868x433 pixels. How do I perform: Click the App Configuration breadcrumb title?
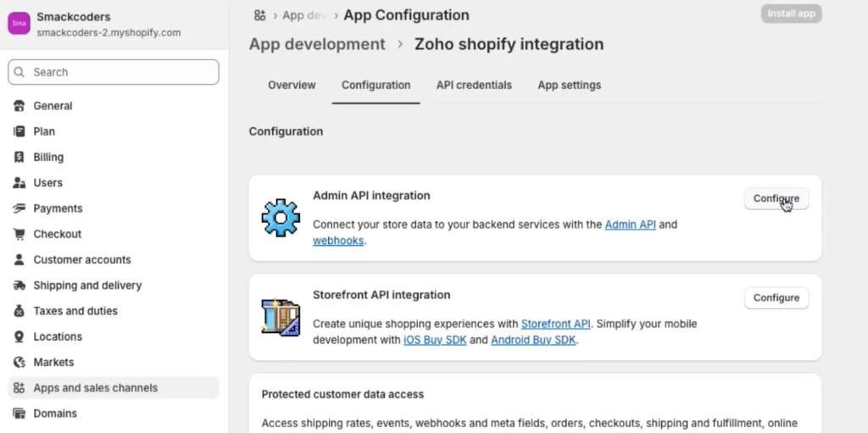406,15
